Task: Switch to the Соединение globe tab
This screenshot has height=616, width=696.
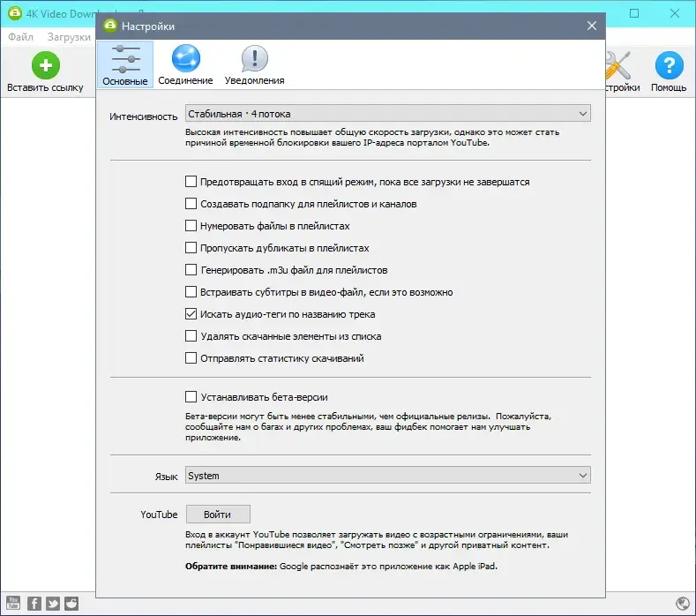Action: 185,64
